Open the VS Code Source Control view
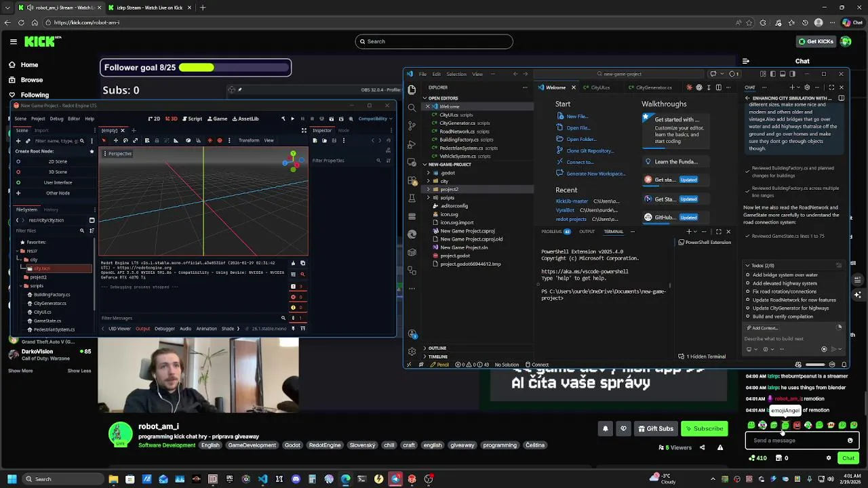Image resolution: width=868 pixels, height=488 pixels. (x=412, y=126)
